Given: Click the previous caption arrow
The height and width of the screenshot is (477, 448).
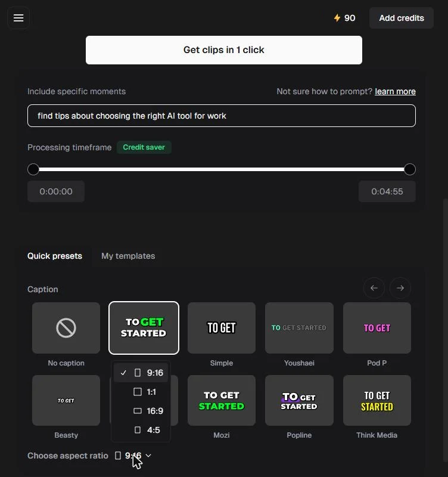Looking at the screenshot, I should pyautogui.click(x=374, y=288).
